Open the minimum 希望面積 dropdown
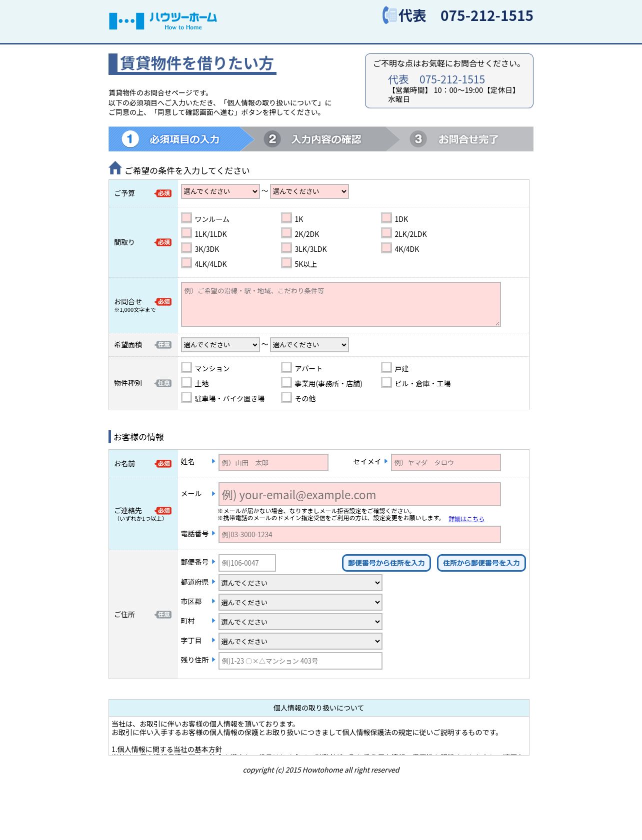642x840 pixels. pyautogui.click(x=220, y=345)
